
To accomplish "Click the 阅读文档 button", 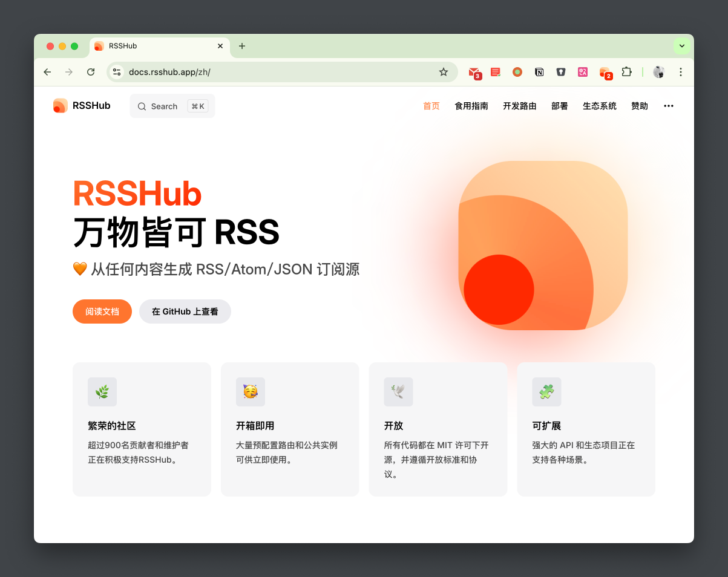I will pos(102,311).
